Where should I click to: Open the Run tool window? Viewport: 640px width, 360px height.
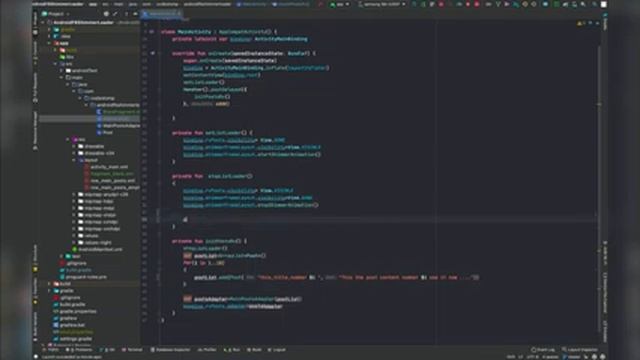[233, 350]
